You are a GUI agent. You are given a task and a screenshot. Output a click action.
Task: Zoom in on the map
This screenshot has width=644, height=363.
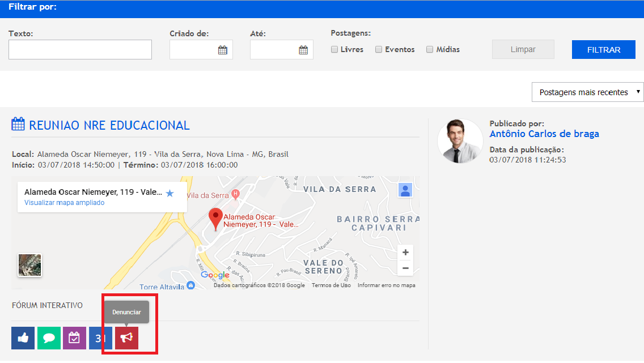coord(405,253)
